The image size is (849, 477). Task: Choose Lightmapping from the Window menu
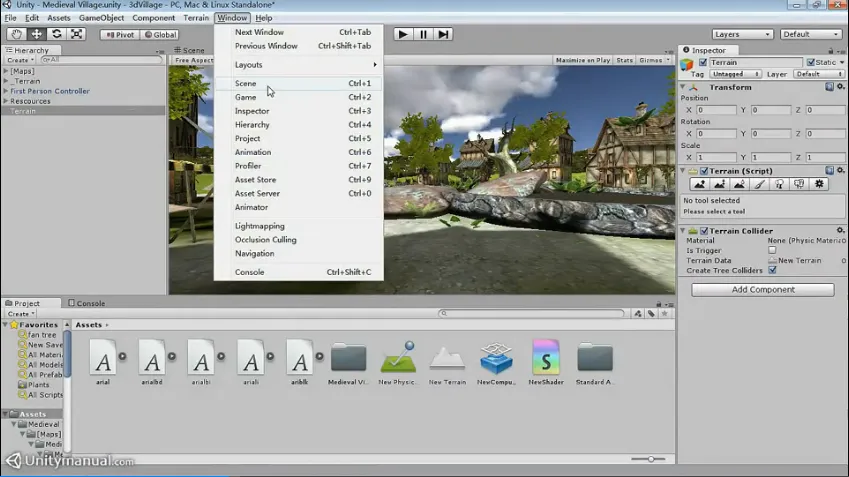(x=299, y=226)
